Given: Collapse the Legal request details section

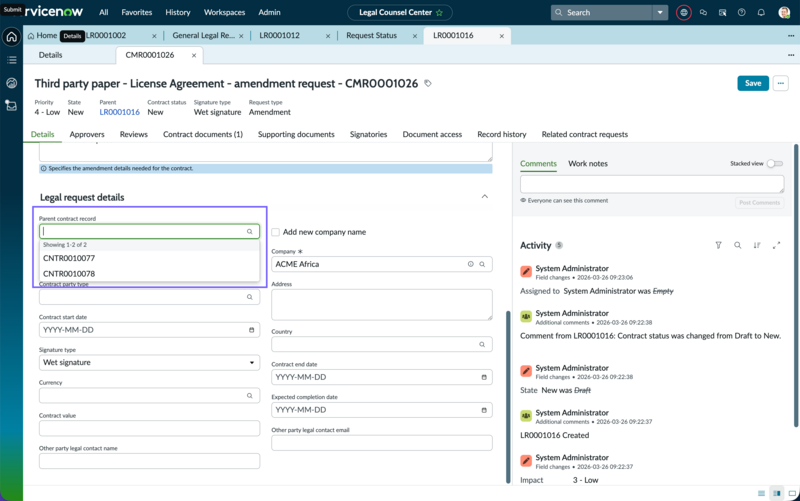Looking at the screenshot, I should tap(485, 196).
